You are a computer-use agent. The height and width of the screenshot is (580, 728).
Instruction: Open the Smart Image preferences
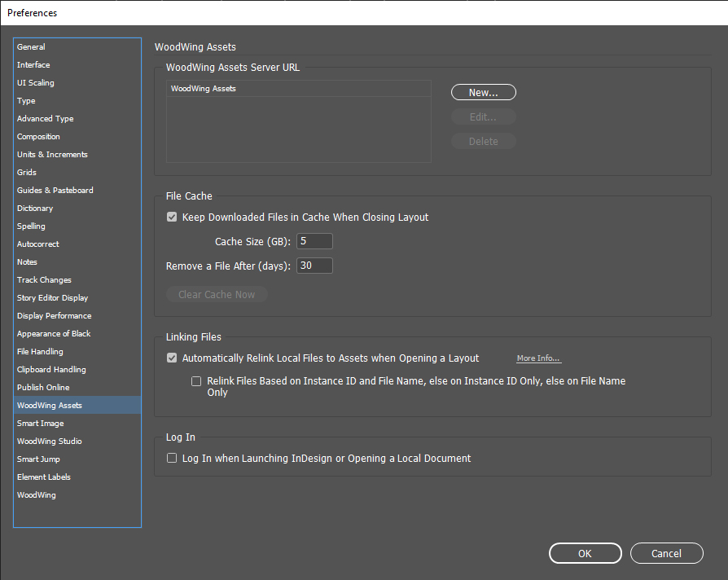tap(41, 424)
